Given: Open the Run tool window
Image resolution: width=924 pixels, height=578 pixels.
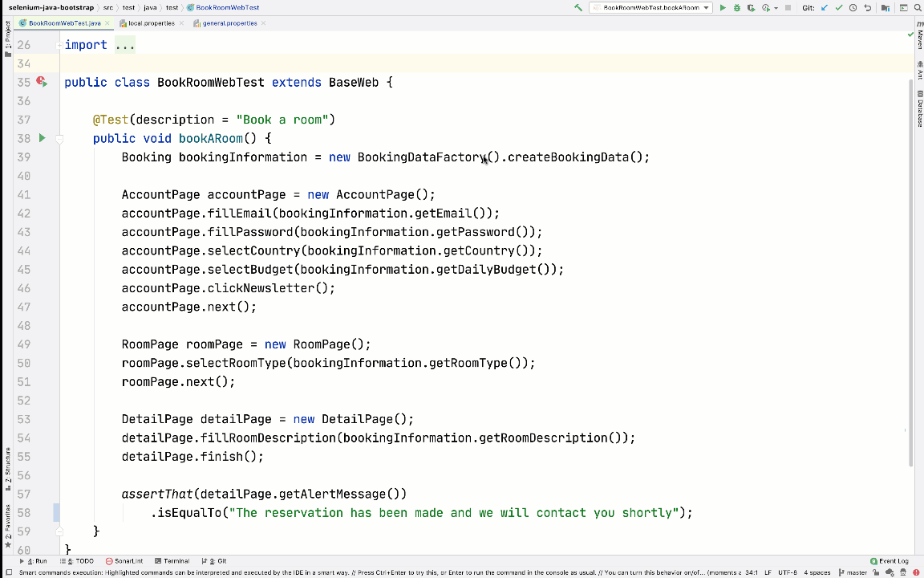Looking at the screenshot, I should pyautogui.click(x=34, y=561).
